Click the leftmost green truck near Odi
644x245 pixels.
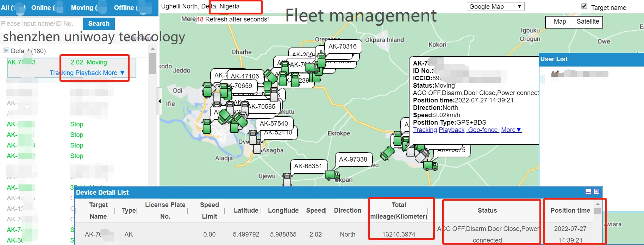[x=207, y=90]
